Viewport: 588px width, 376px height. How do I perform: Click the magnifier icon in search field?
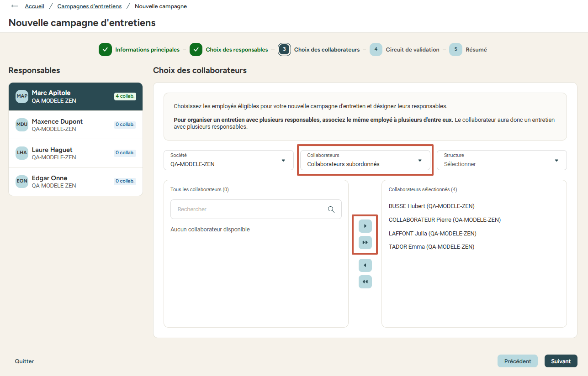[331, 209]
